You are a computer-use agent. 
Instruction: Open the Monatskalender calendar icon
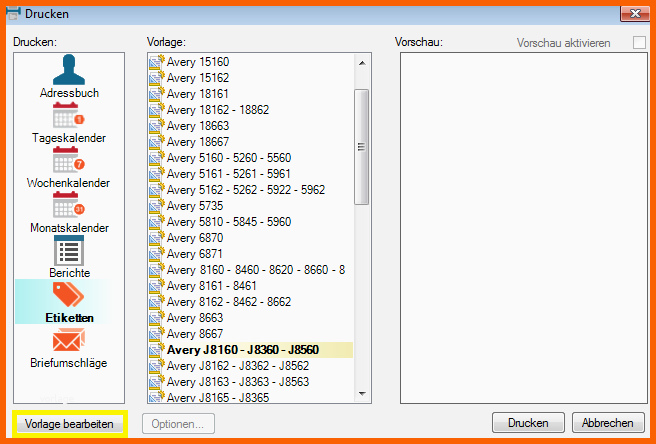[69, 205]
